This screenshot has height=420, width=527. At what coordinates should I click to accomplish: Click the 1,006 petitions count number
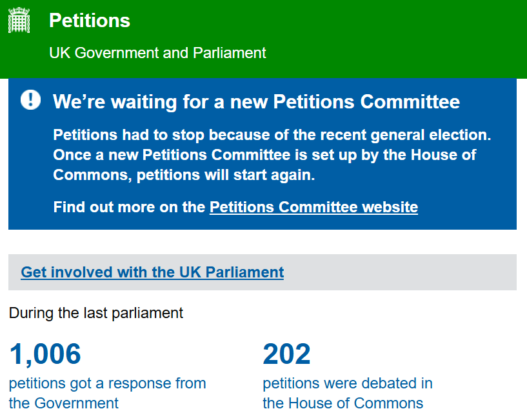tap(45, 354)
